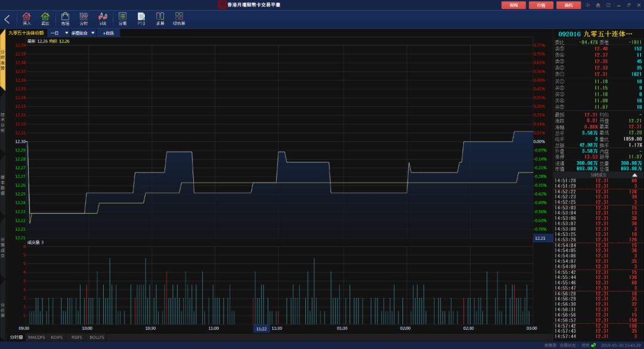Image resolution: width=644 pixels, height=349 pixels.
Task: Click the 行情 red button
Action: tap(541, 5)
